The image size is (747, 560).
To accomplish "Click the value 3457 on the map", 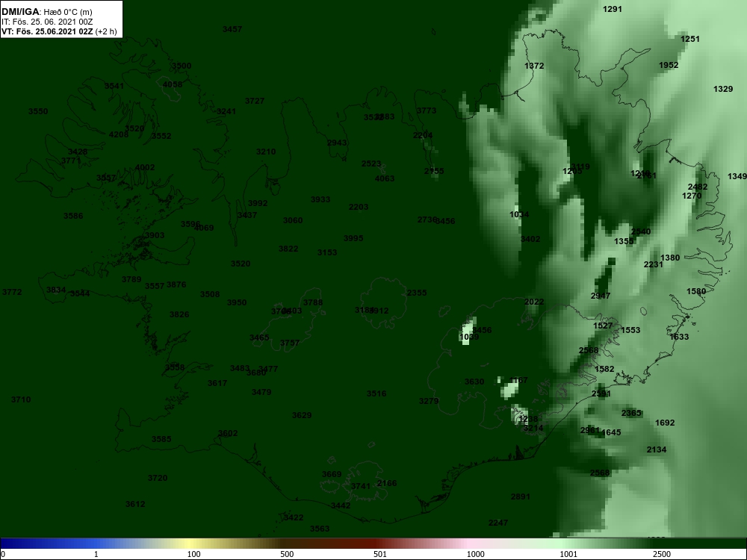I will tap(232, 30).
